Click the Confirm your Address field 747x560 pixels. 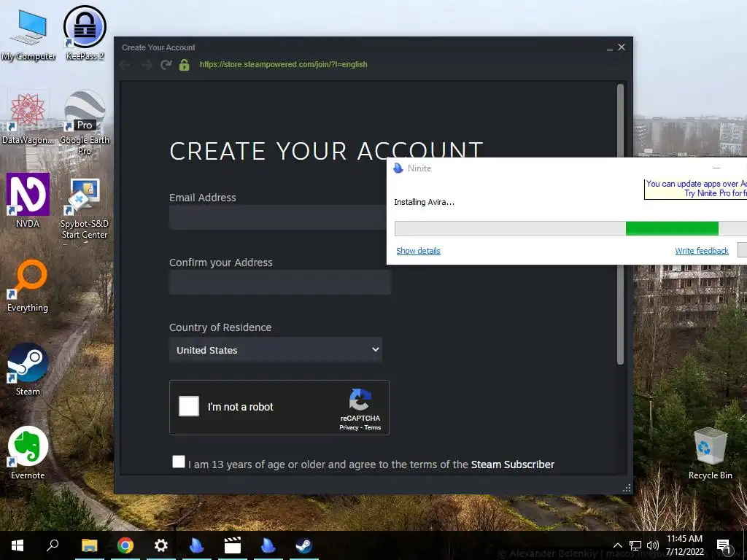click(280, 282)
